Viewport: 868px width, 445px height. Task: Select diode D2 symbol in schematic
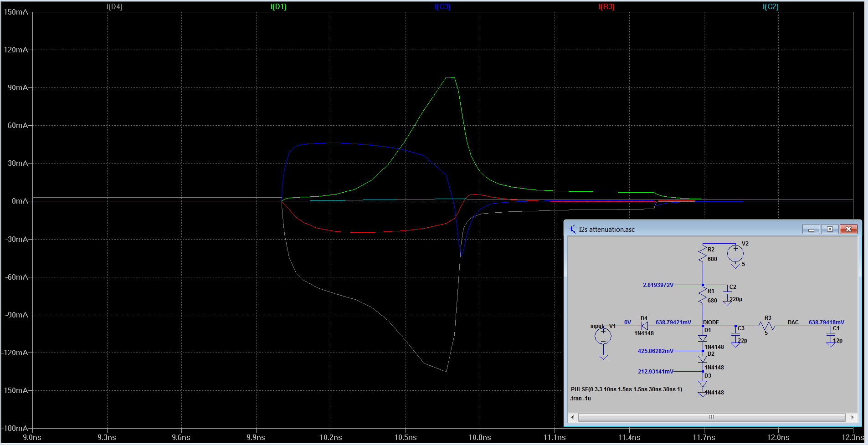[703, 359]
